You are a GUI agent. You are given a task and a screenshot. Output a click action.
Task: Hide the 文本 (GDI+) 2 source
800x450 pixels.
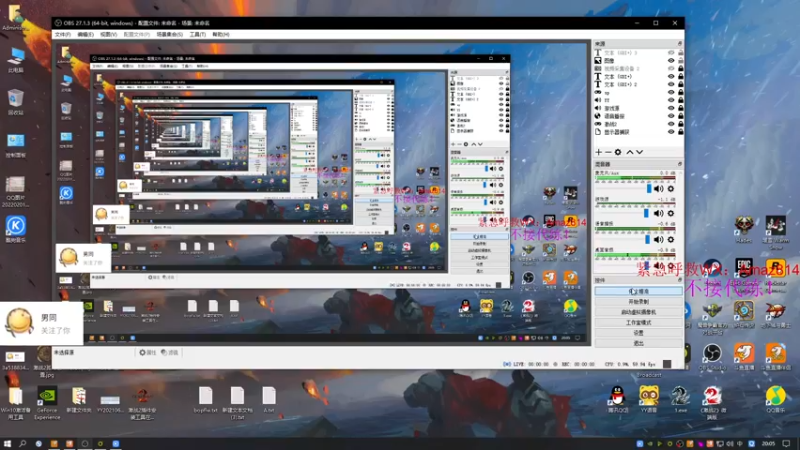coord(671,84)
